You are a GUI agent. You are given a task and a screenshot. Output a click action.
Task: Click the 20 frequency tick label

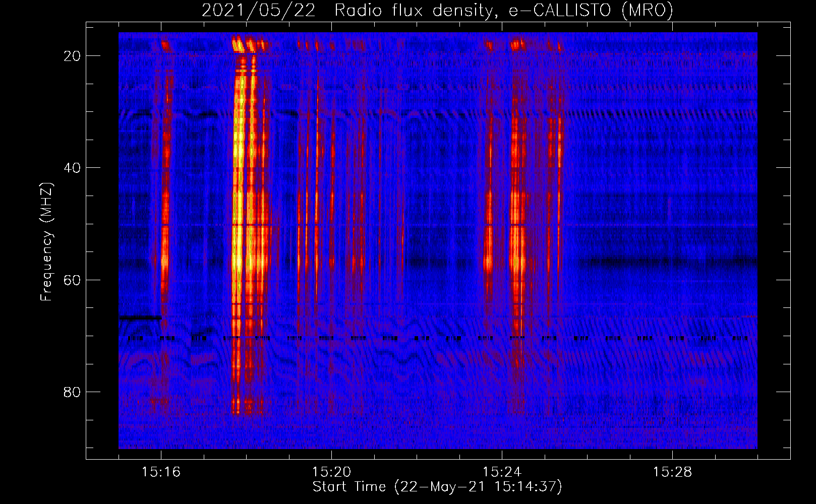72,56
